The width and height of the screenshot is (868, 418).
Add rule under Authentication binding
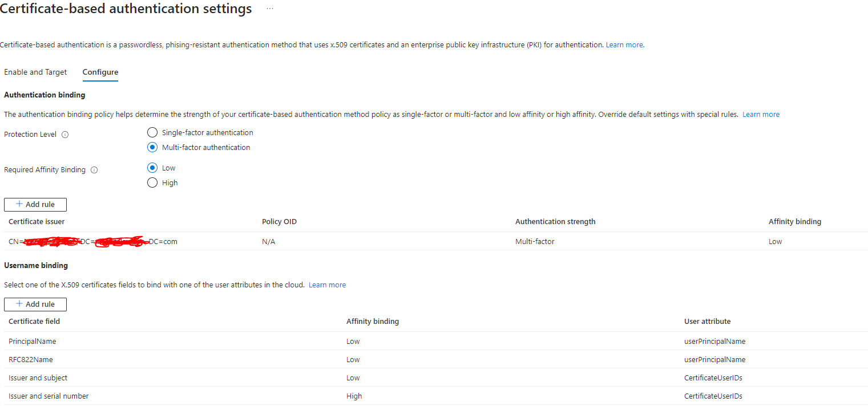pos(35,204)
